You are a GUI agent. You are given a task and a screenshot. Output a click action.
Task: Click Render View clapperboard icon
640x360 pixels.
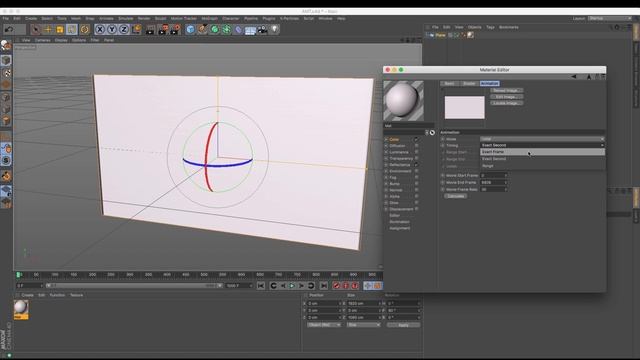tap(150, 29)
